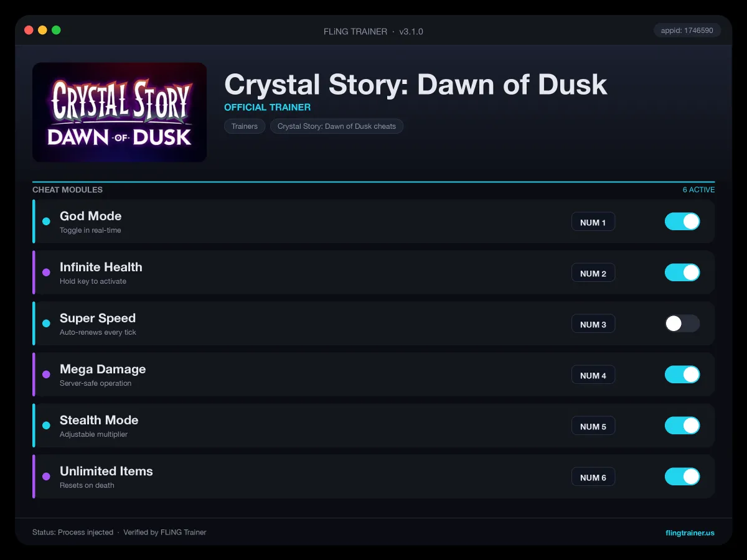Click the purple dot beside Infinite Health
747x560 pixels.
click(46, 273)
